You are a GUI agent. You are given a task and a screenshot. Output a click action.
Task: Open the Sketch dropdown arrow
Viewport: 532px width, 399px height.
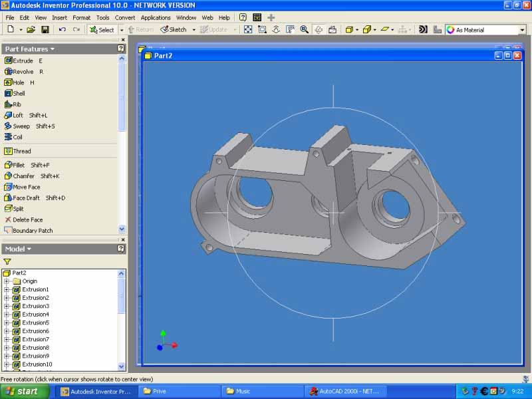pos(194,30)
